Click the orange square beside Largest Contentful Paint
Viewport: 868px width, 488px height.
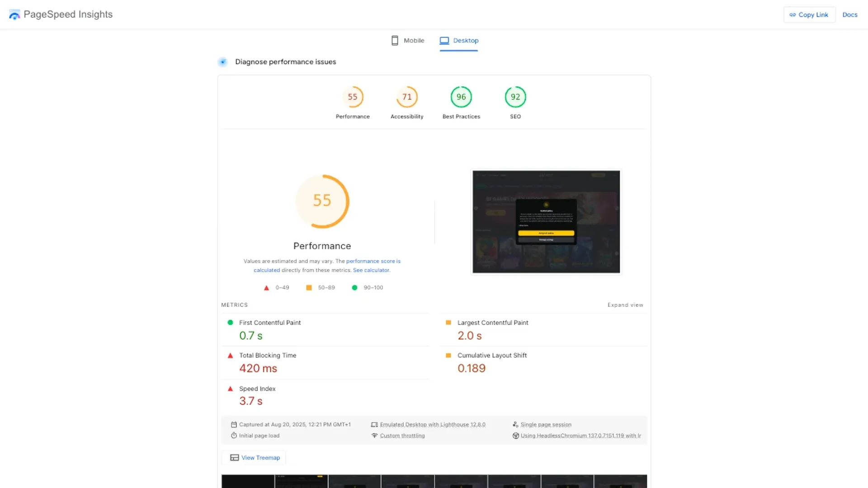(x=448, y=323)
